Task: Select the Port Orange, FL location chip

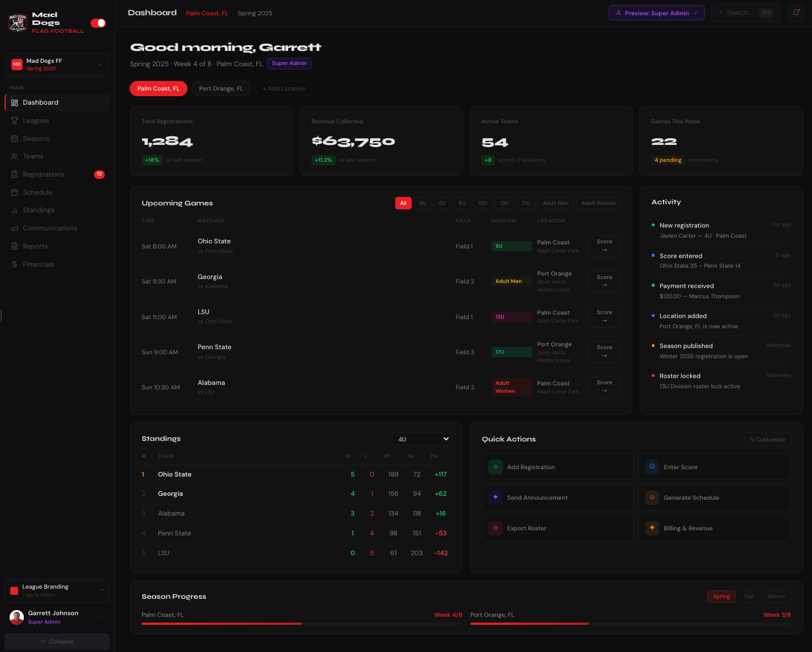Action: point(221,88)
